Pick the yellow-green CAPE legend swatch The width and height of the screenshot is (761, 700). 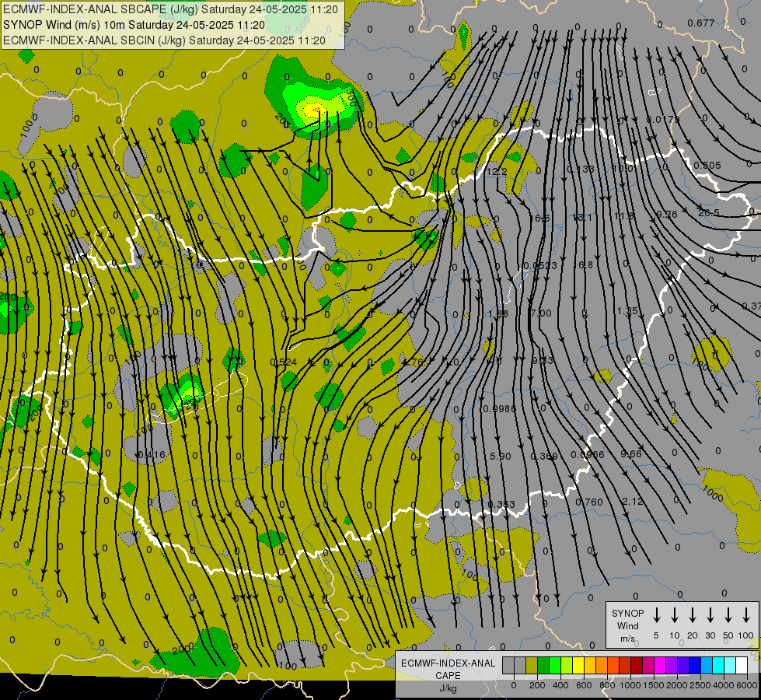coord(567,665)
